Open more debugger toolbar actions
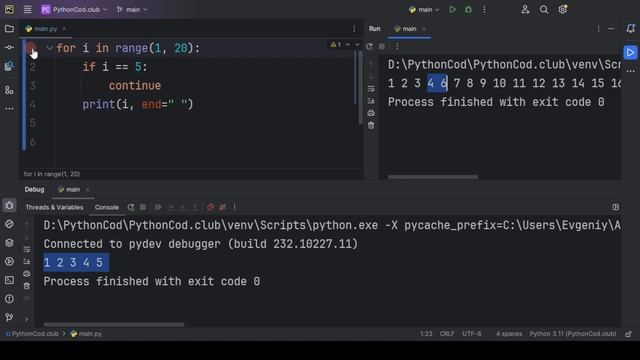Viewport: 640px width, 360px height. pyautogui.click(x=235, y=207)
